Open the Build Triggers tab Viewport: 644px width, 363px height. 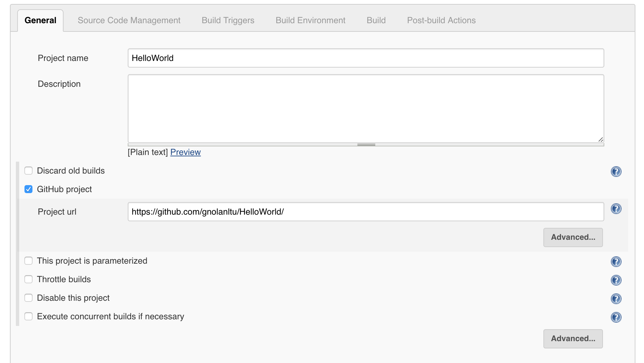[x=228, y=20]
